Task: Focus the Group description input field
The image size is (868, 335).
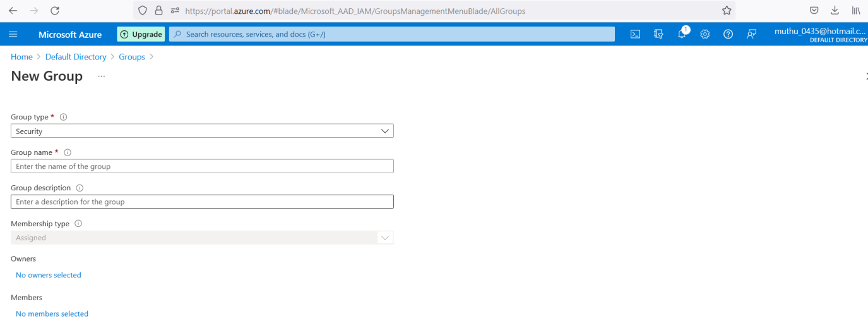Action: (202, 202)
